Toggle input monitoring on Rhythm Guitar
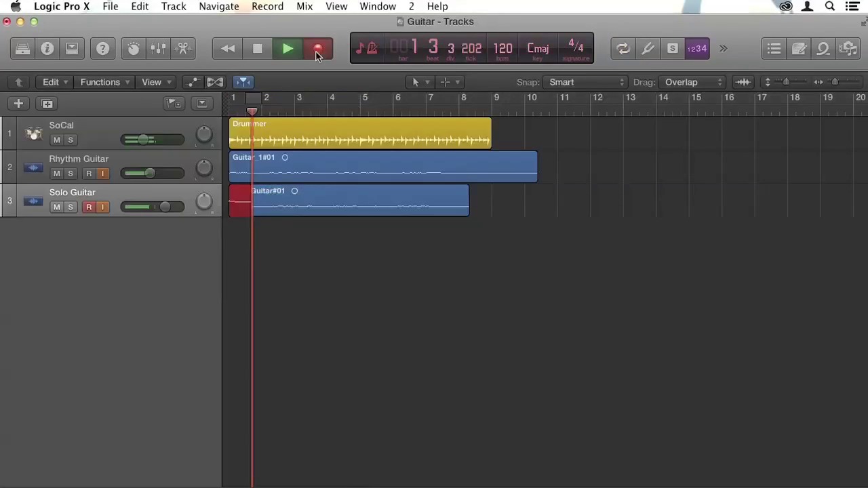This screenshot has height=488, width=868. pos(102,174)
